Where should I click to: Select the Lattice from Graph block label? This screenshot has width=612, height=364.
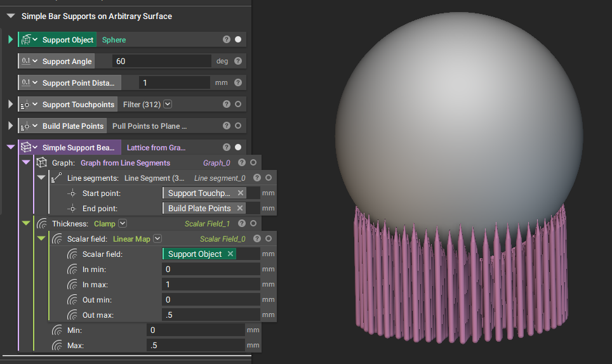point(156,148)
